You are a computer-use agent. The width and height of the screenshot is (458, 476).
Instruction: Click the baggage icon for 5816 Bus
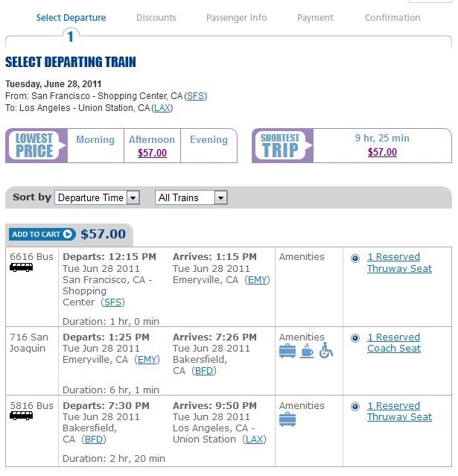tap(287, 420)
